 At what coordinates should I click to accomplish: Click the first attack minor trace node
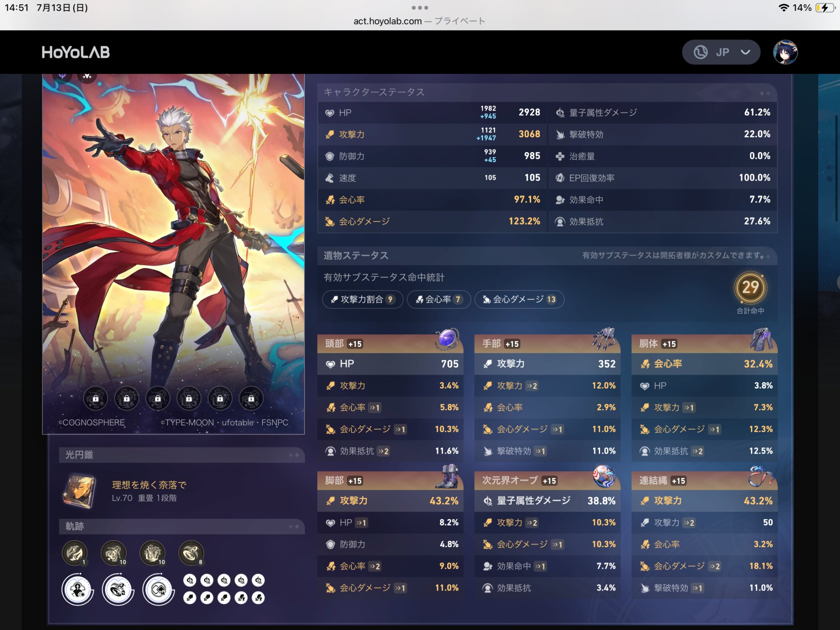coord(190,598)
